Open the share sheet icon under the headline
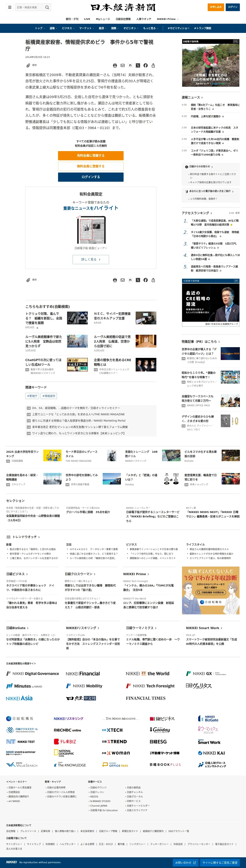 pyautogui.click(x=153, y=65)
